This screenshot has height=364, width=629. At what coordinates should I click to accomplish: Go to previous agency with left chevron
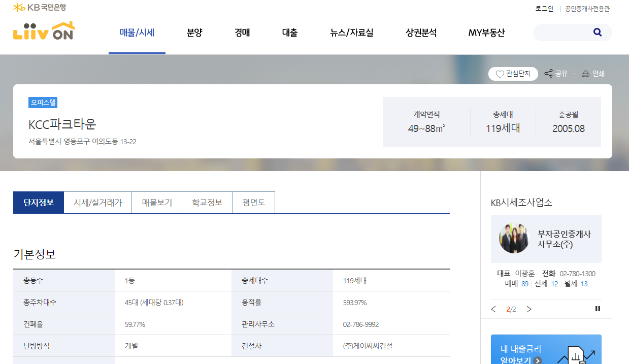493,309
